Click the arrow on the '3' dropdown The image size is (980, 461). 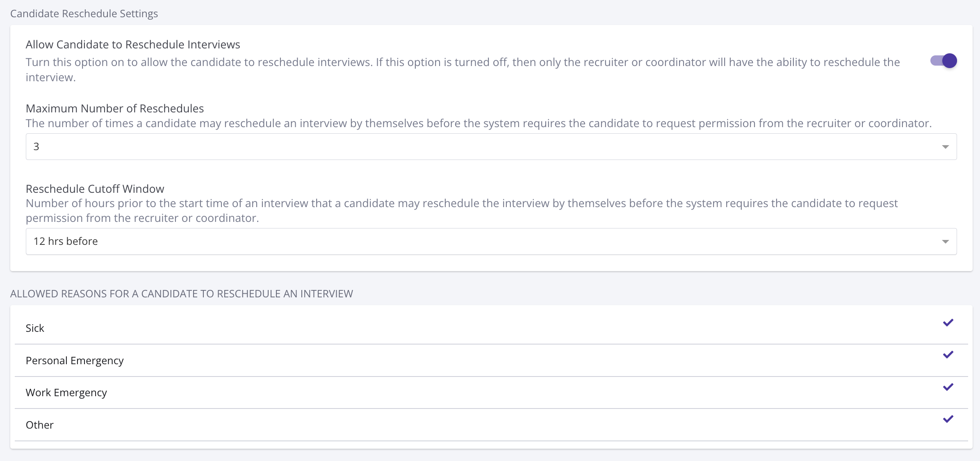pyautogui.click(x=945, y=147)
